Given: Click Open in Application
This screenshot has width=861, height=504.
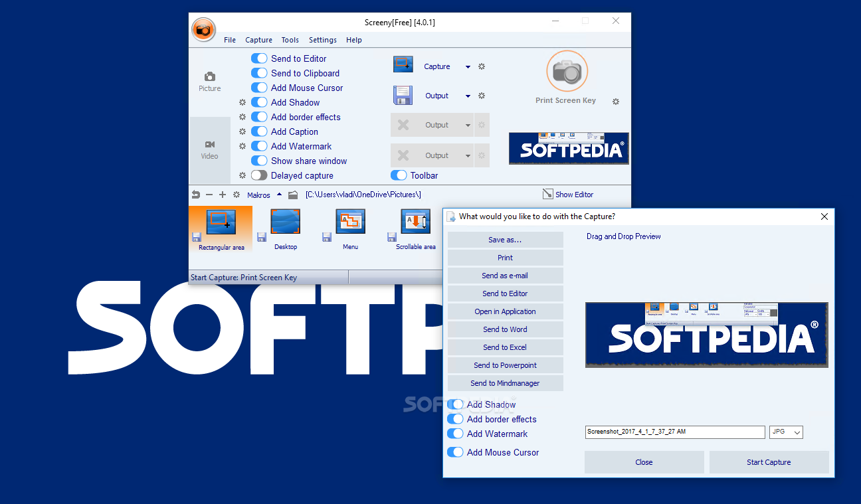Looking at the screenshot, I should coord(505,311).
